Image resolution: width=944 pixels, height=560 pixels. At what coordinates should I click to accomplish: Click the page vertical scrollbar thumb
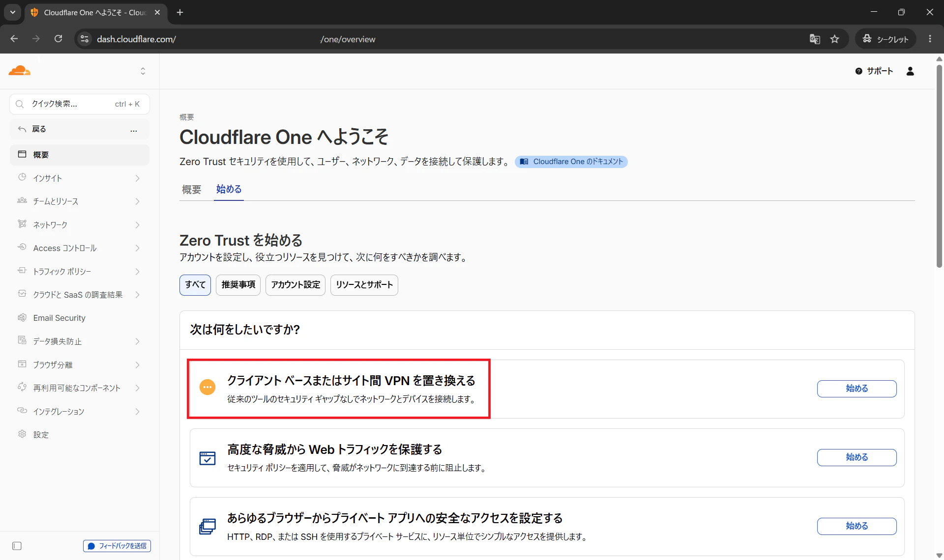click(939, 166)
